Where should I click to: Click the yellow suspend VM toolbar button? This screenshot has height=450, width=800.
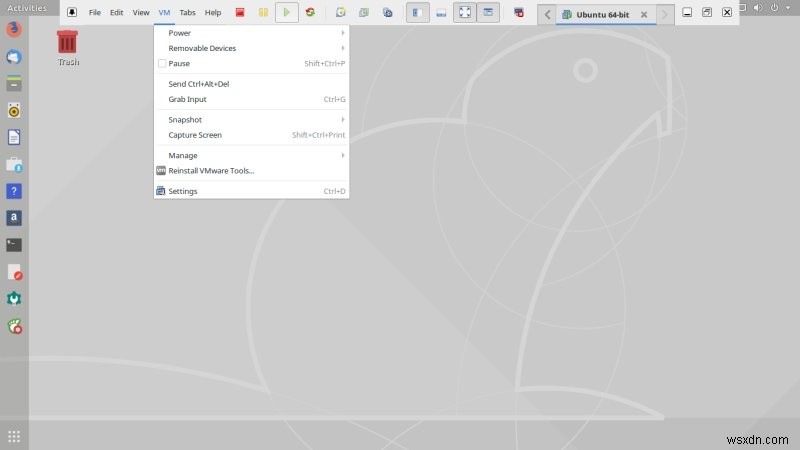[x=263, y=12]
